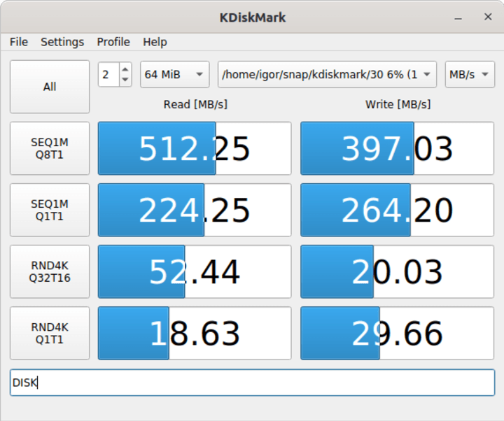Click the loop count field showing 2
The width and height of the screenshot is (504, 421).
[109, 75]
